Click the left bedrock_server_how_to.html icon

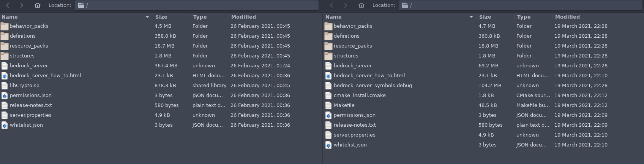pos(5,76)
